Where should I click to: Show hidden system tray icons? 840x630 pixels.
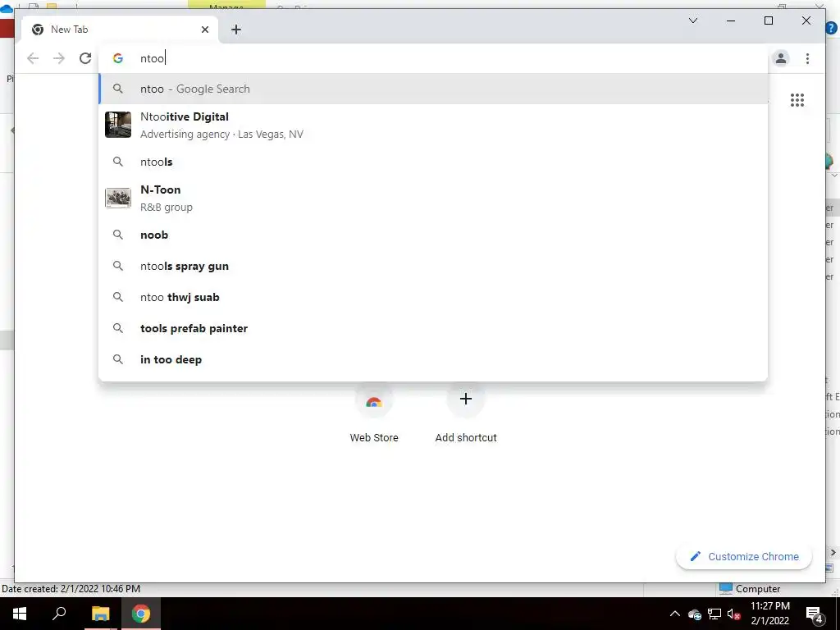675,614
